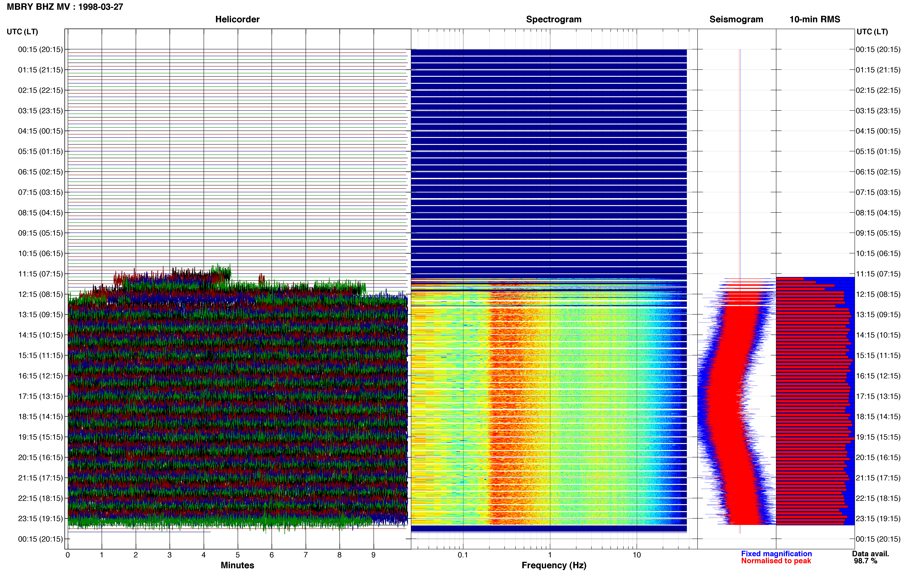The height and width of the screenshot is (578, 924).
Task: Click the 0.1 frequency tick label
Action: [x=463, y=555]
